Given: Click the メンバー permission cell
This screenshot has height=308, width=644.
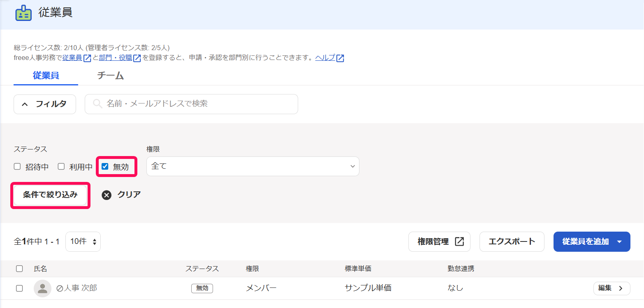Looking at the screenshot, I should point(261,288).
